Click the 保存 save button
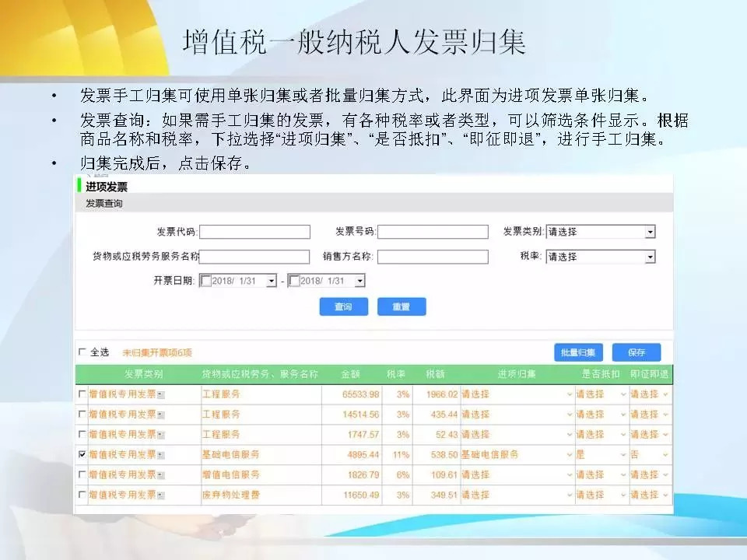This screenshot has height=560, width=747. (x=637, y=352)
